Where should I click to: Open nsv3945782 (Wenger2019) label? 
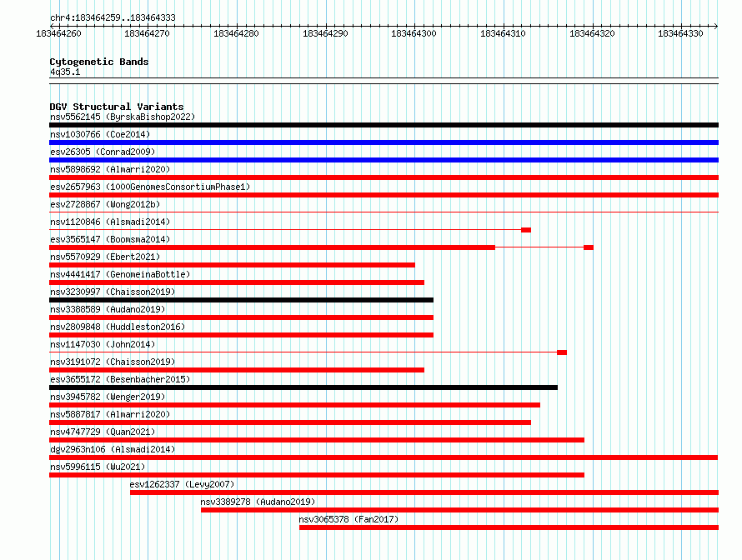coord(108,397)
